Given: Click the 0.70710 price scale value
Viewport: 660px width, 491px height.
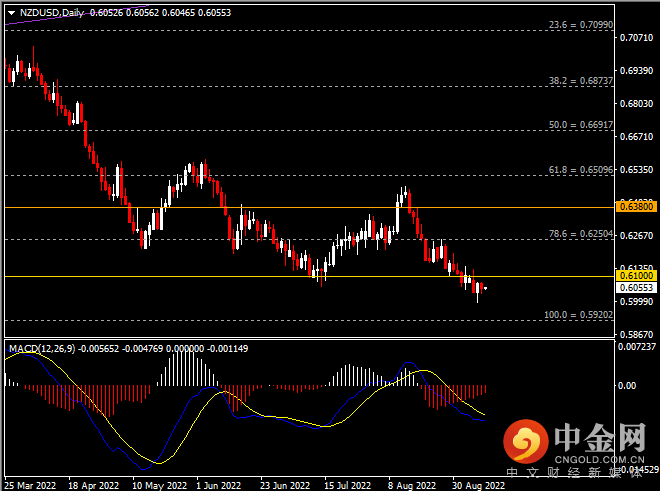Looking at the screenshot, I should coord(636,38).
